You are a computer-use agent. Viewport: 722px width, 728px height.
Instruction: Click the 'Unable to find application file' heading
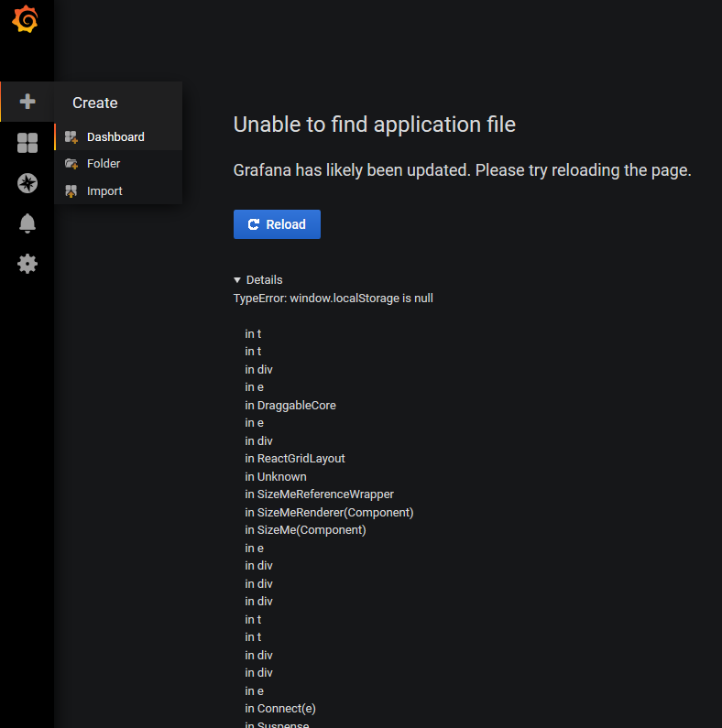[x=375, y=125]
